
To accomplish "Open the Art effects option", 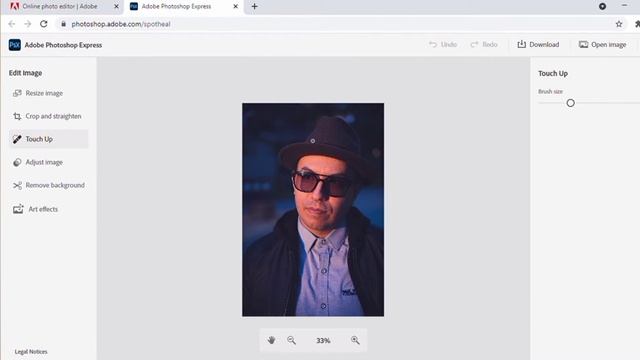I will click(49, 209).
